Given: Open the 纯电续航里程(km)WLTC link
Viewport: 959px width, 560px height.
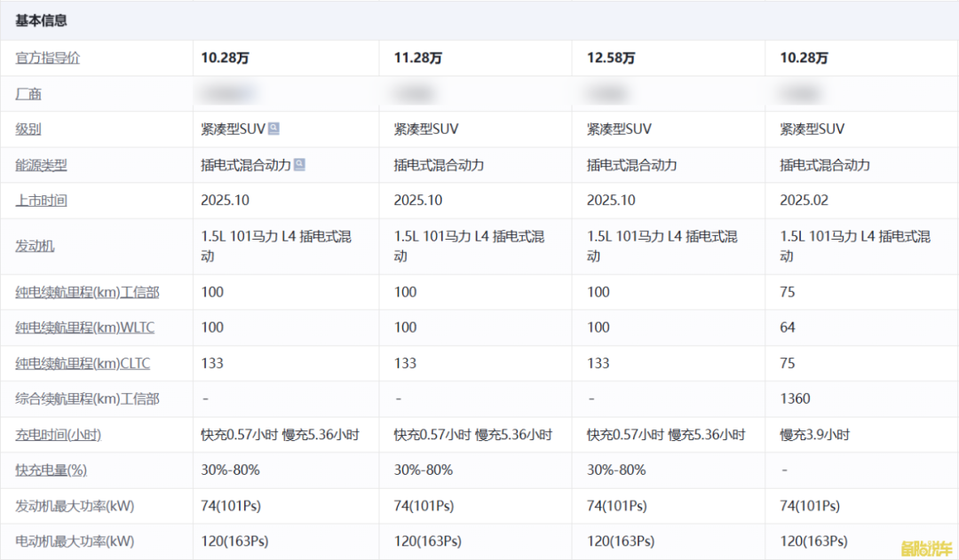Looking at the screenshot, I should point(84,327).
